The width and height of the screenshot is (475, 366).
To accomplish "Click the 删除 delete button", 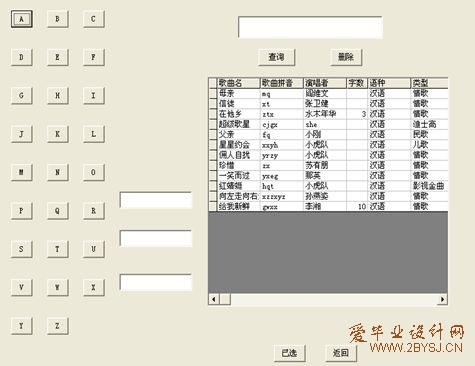I will click(346, 57).
